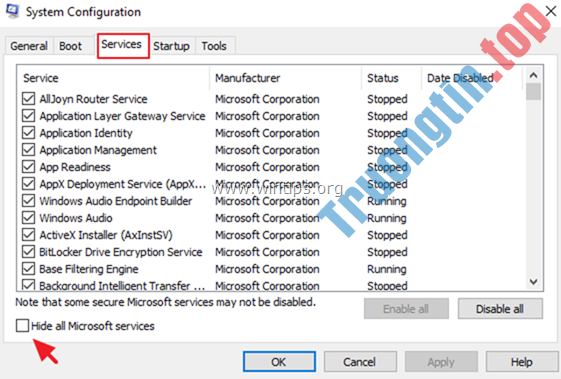Click the scrollbar up arrow

(533, 75)
